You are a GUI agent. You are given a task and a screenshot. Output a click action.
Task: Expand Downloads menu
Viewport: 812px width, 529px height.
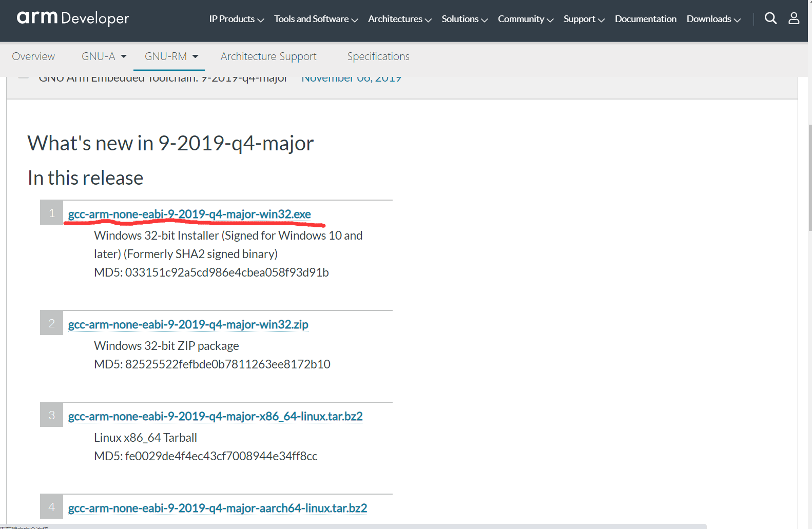(x=714, y=19)
